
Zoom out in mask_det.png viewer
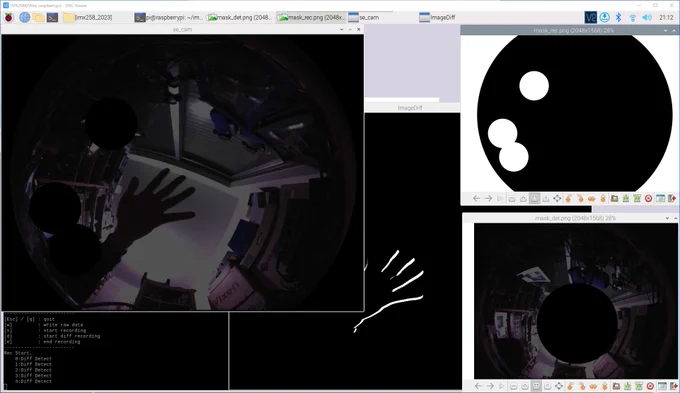513,386
